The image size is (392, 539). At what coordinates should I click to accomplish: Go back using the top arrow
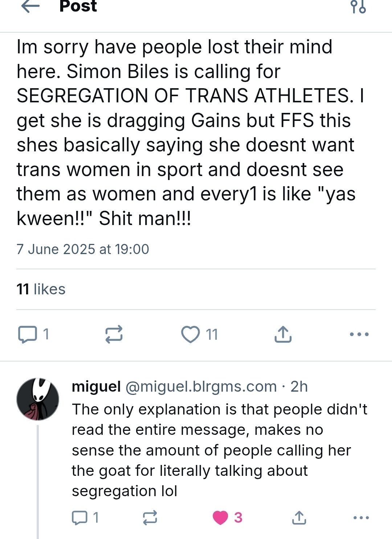coord(30,7)
